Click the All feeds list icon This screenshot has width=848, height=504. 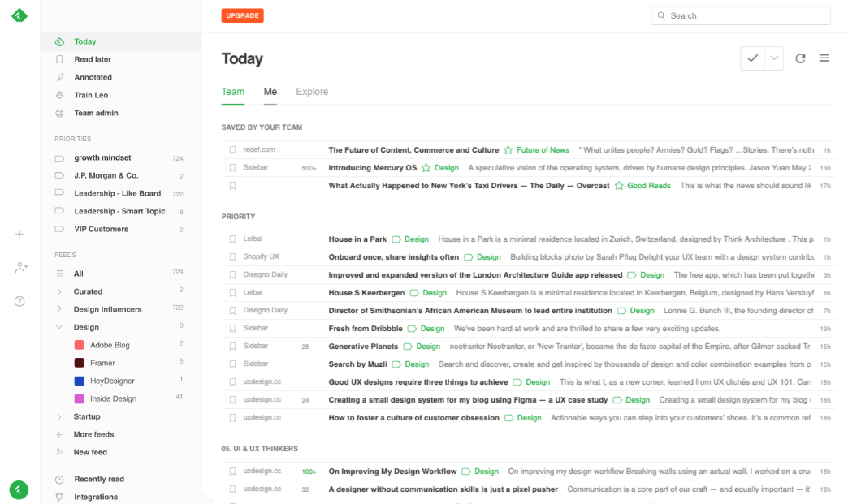(x=59, y=274)
